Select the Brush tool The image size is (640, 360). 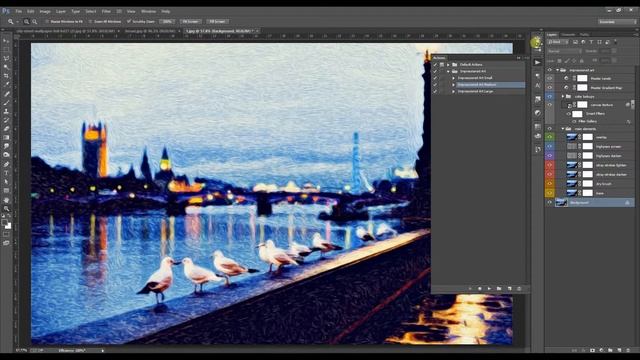pos(6,102)
